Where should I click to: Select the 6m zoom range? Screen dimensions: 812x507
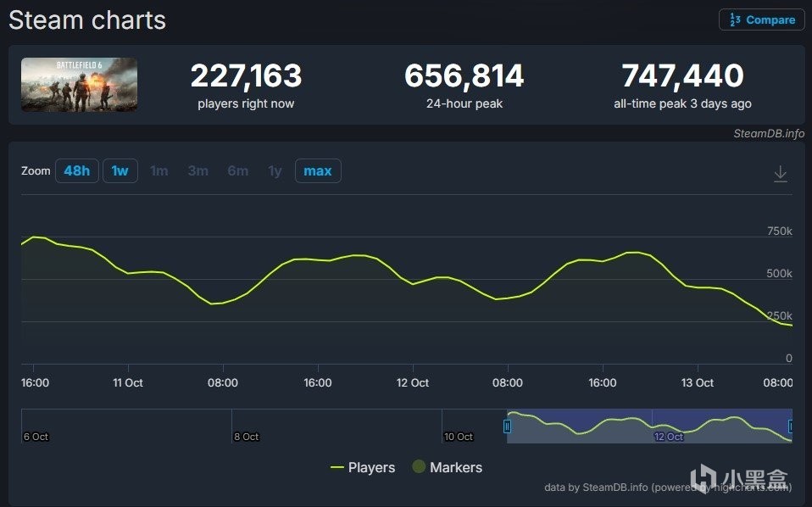coord(238,171)
